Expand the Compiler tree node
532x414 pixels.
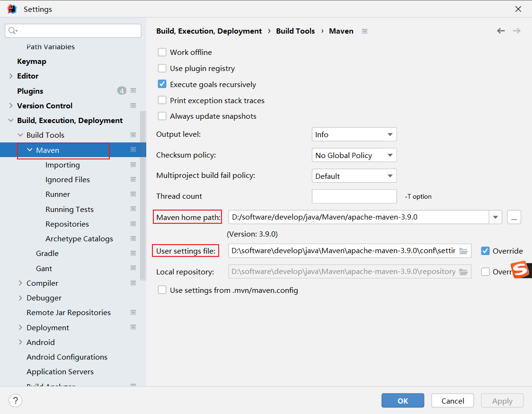tap(20, 283)
